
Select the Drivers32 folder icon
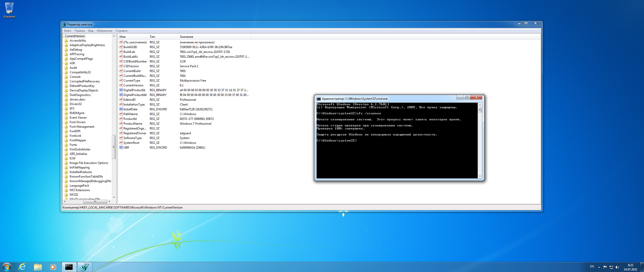click(66, 104)
